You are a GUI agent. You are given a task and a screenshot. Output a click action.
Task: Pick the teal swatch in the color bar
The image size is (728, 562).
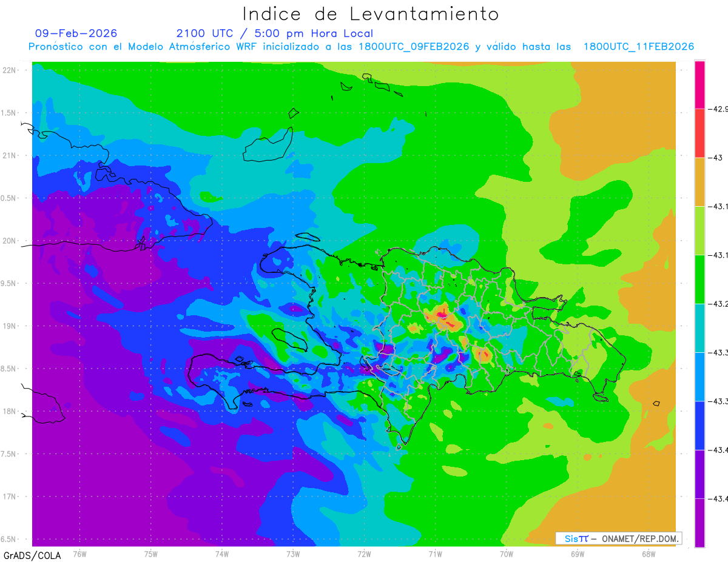(699, 328)
